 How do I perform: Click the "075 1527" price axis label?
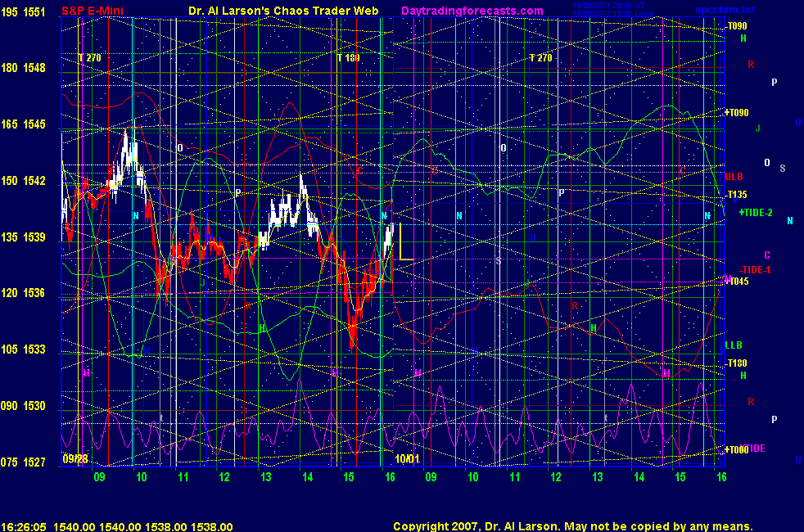pos(23,462)
